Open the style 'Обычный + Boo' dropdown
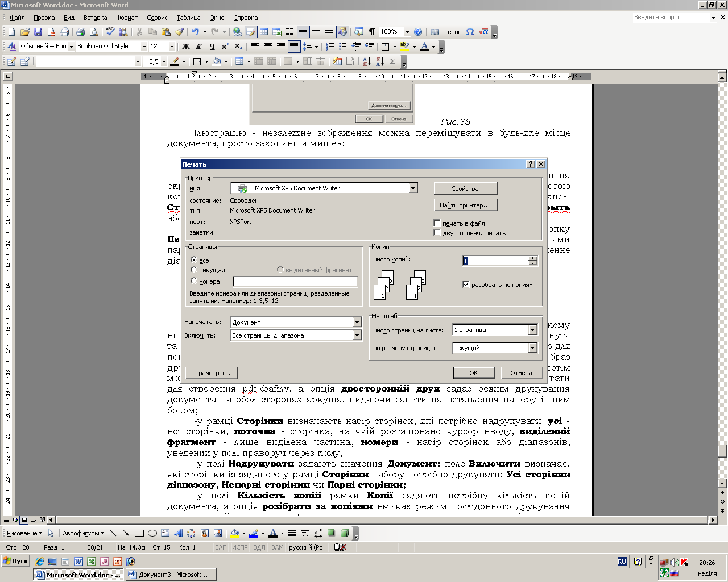728x582 pixels. [71, 47]
